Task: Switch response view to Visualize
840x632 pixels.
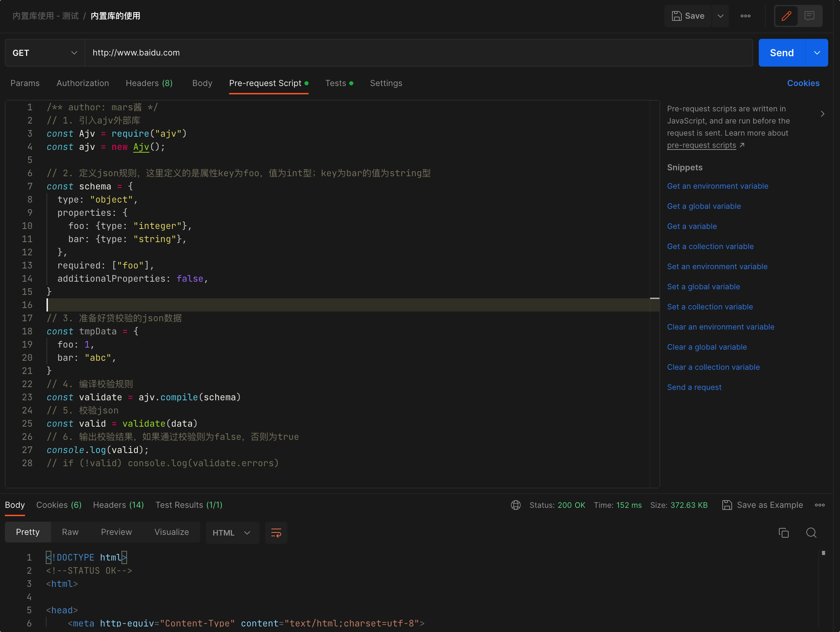Action: click(171, 532)
